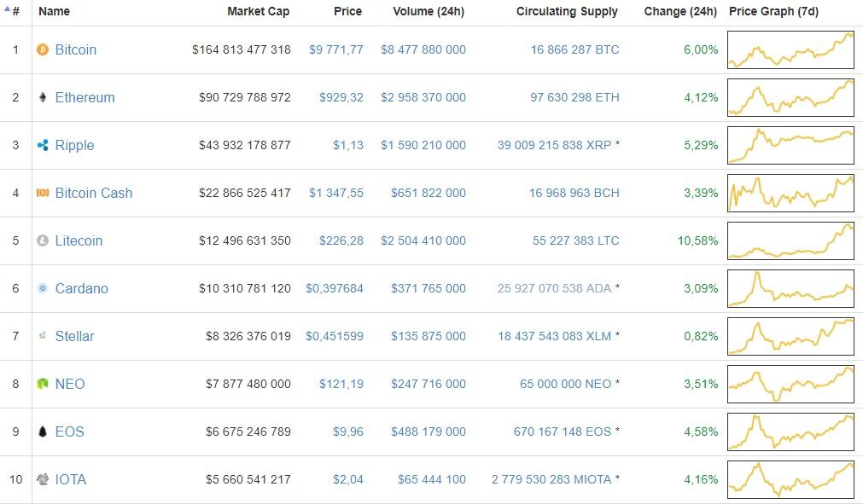
Task: Open Ripple 7d price graph thumbnail
Action: click(x=790, y=145)
